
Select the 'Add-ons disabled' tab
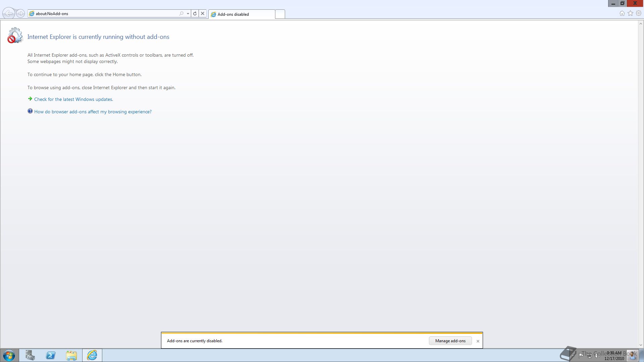point(241,14)
